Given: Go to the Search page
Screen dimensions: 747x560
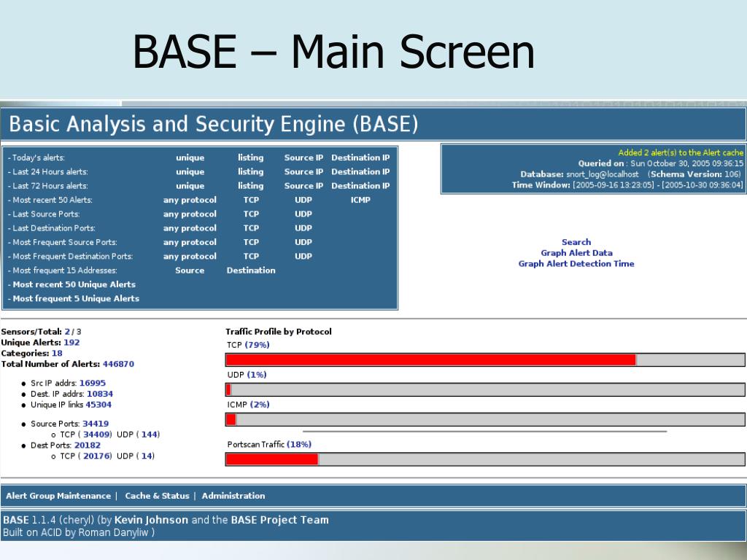Looking at the screenshot, I should 576,242.
